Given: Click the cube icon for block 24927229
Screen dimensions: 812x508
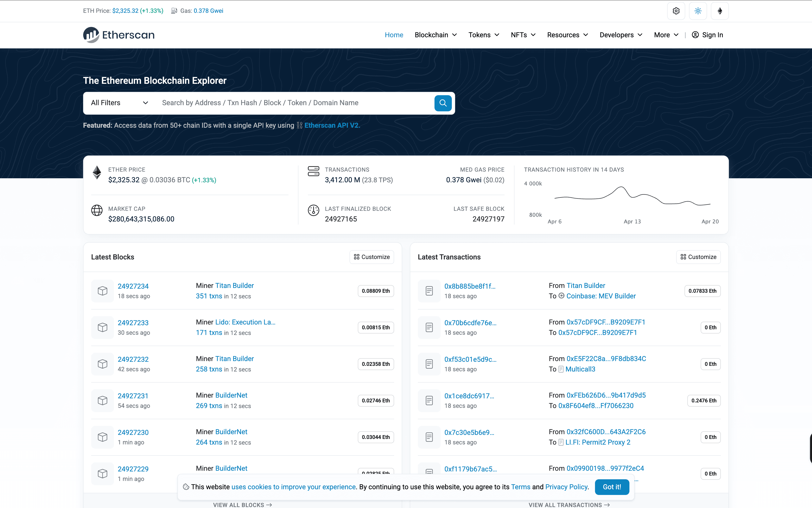Looking at the screenshot, I should [103, 474].
